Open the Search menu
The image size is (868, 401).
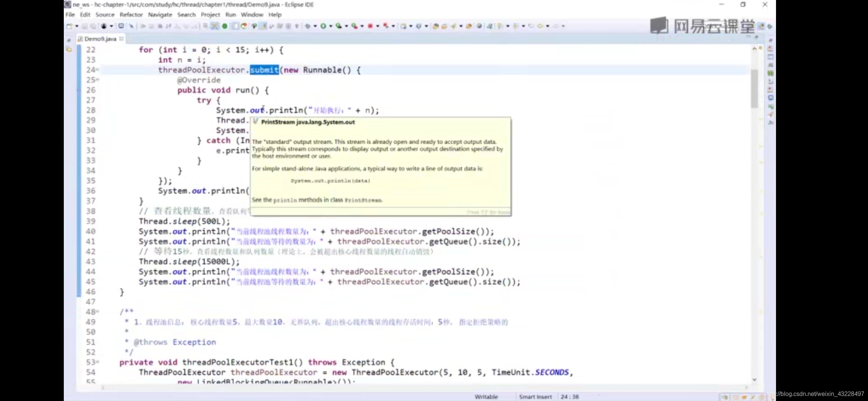(x=186, y=14)
